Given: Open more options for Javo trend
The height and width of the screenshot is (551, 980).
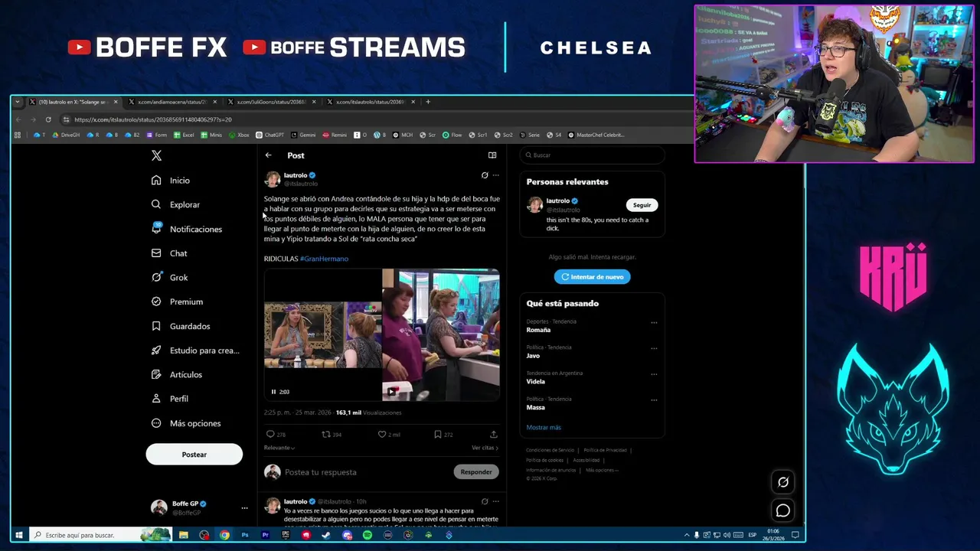Looking at the screenshot, I should pos(654,348).
